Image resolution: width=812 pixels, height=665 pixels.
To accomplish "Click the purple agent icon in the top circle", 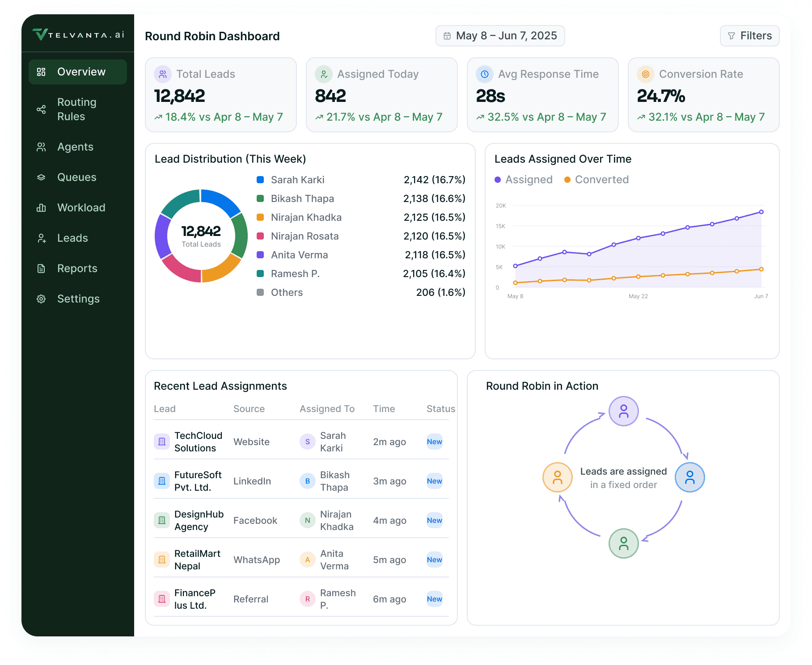I will pos(624,411).
